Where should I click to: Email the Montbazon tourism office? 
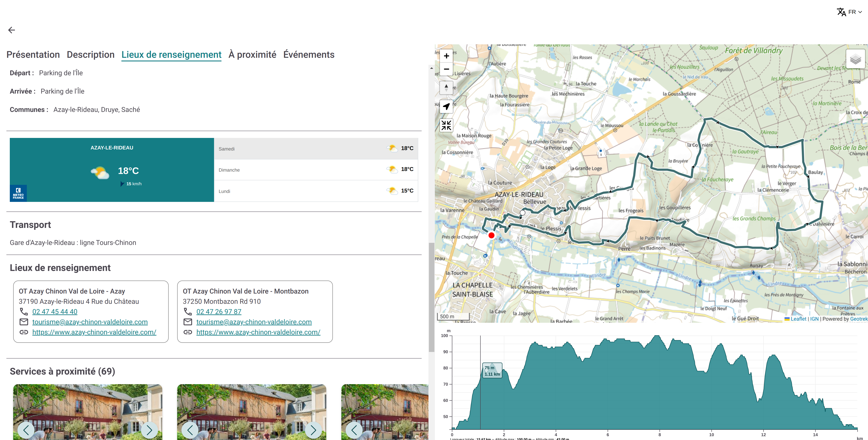coord(254,322)
